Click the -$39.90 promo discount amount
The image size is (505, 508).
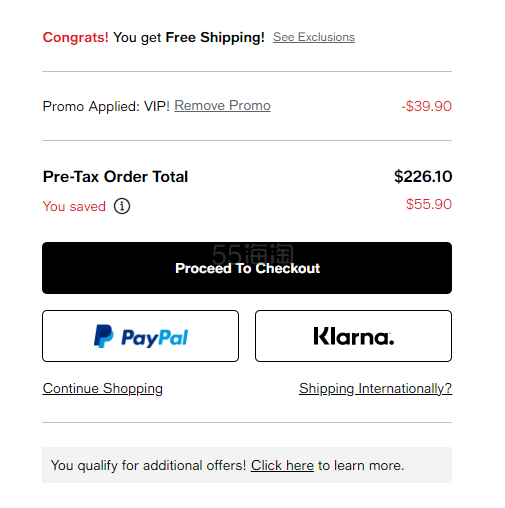[x=426, y=106]
